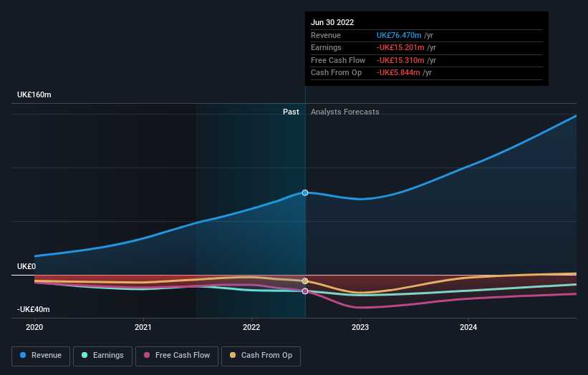The width and height of the screenshot is (588, 375).
Task: Click the UK£0 y-axis label
Action: pos(26,266)
